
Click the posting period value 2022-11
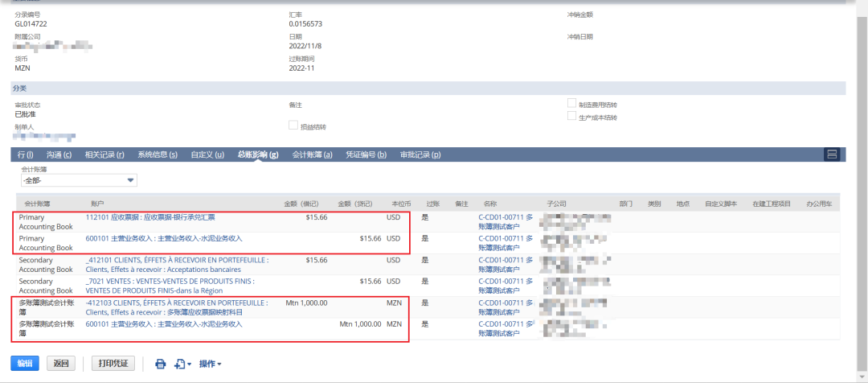coord(301,68)
